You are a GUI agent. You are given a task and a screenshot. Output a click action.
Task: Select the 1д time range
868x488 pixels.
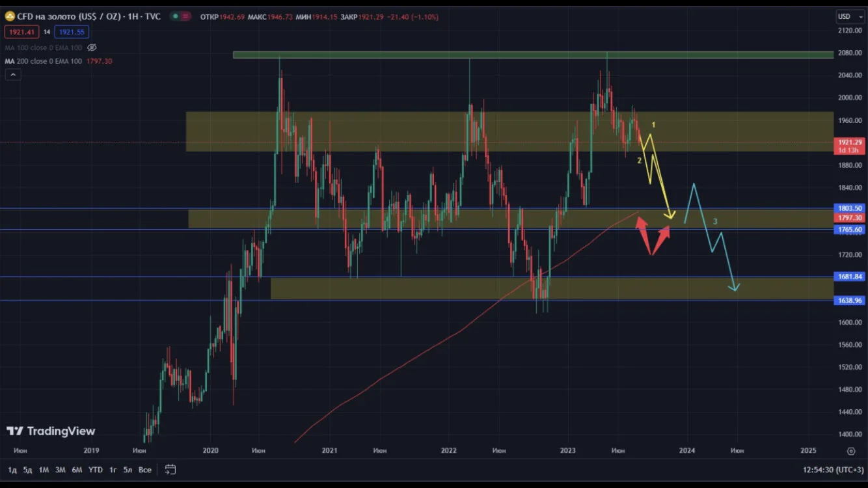coord(12,470)
